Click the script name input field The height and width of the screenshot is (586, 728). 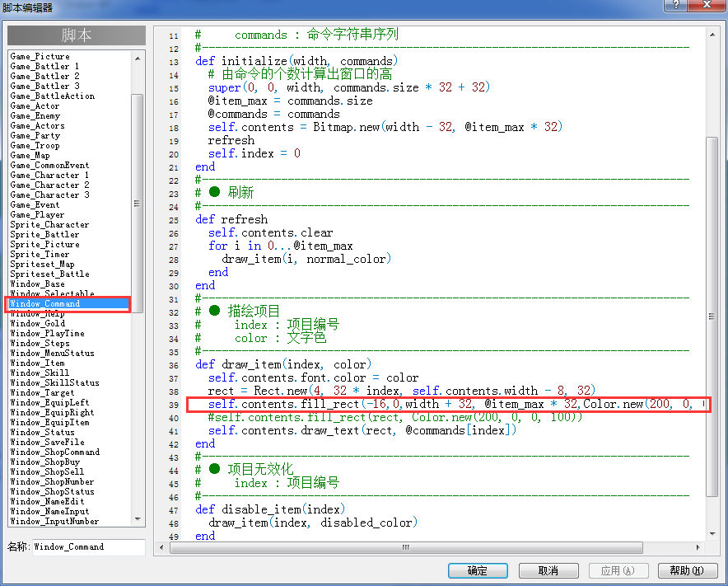pyautogui.click(x=89, y=547)
